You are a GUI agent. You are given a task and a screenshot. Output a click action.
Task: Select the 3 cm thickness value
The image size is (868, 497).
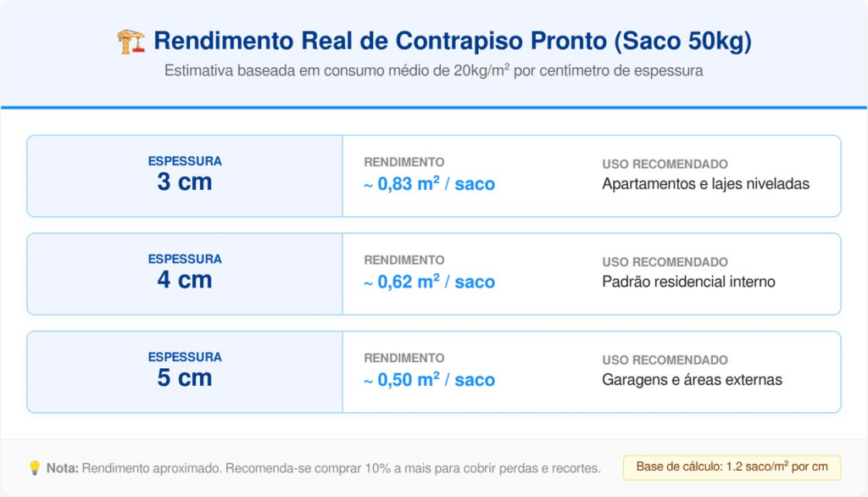point(185,182)
